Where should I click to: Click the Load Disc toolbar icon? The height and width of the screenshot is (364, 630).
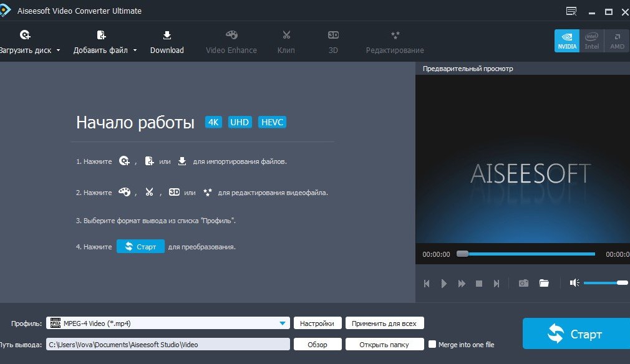point(25,36)
